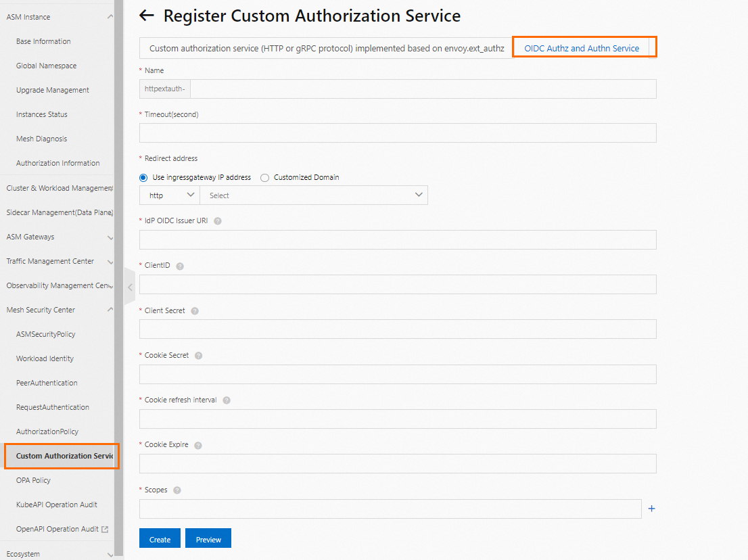Image resolution: width=748 pixels, height=560 pixels.
Task: Focus the Scopes input field
Action: pyautogui.click(x=390, y=509)
